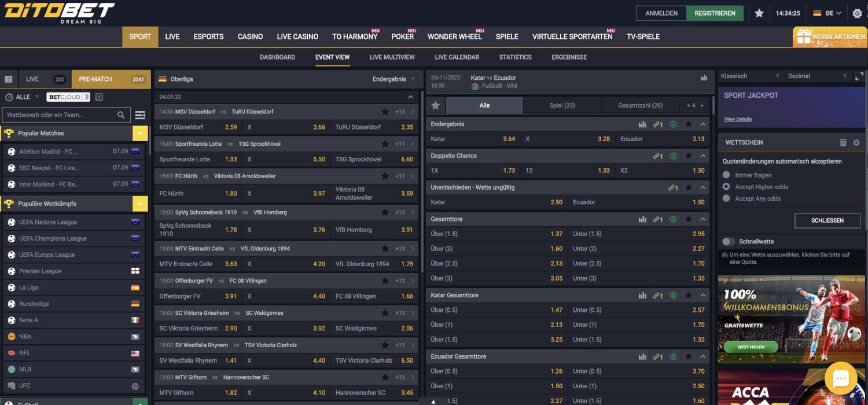The image size is (868, 405).
Task: Select Immer fragen radio option
Action: 726,175
